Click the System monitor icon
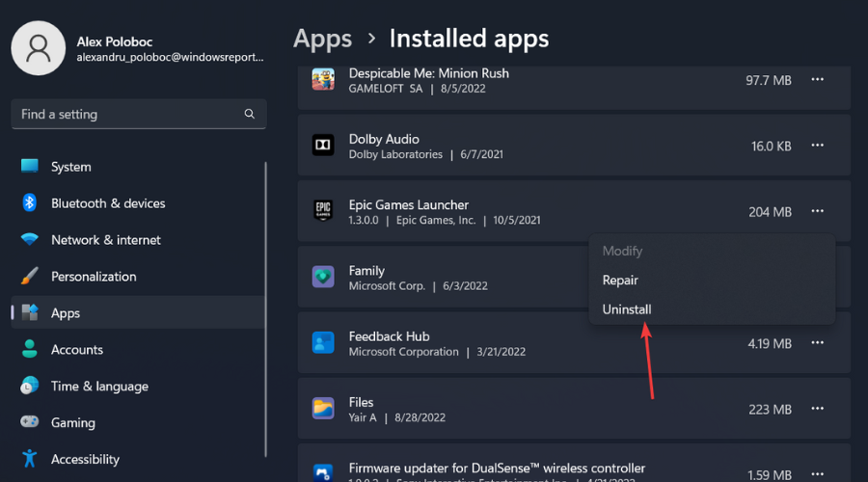The image size is (868, 482). point(29,166)
